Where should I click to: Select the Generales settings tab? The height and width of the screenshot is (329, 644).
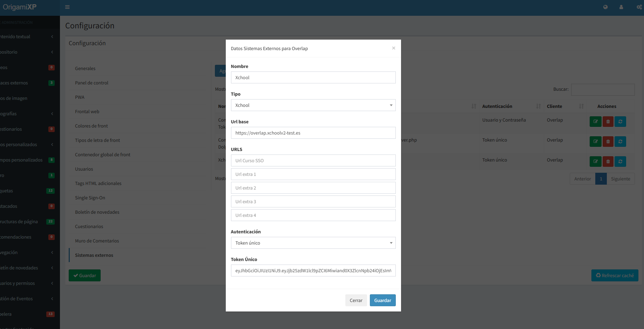(137, 68)
